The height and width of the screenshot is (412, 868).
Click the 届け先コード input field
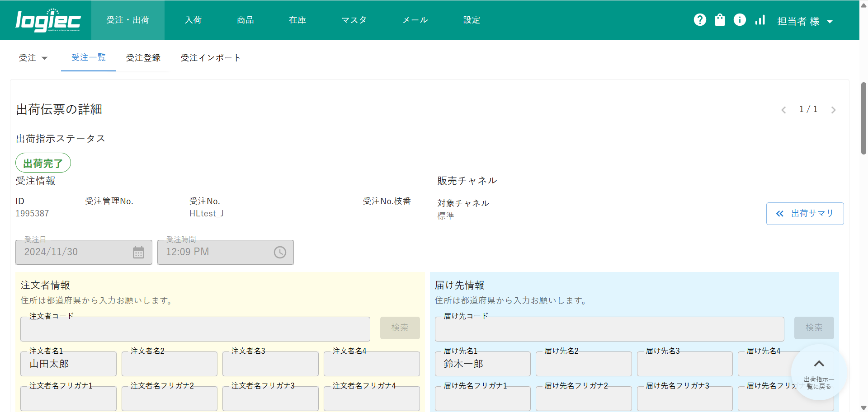coord(609,329)
